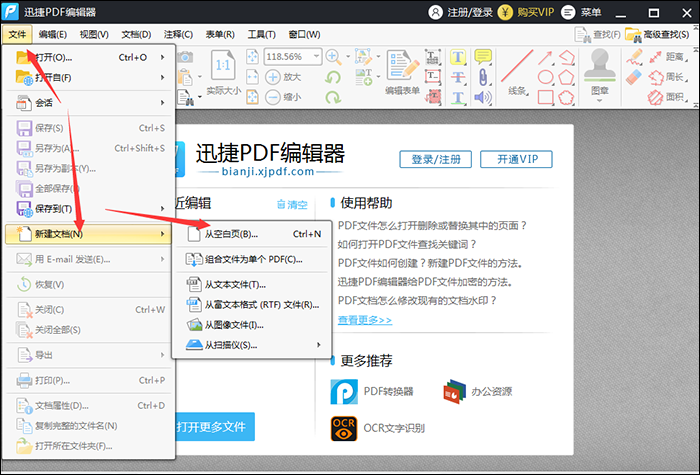Click 高级查找(S) advanced search
Screen dimensions: 700x475
tap(657, 34)
